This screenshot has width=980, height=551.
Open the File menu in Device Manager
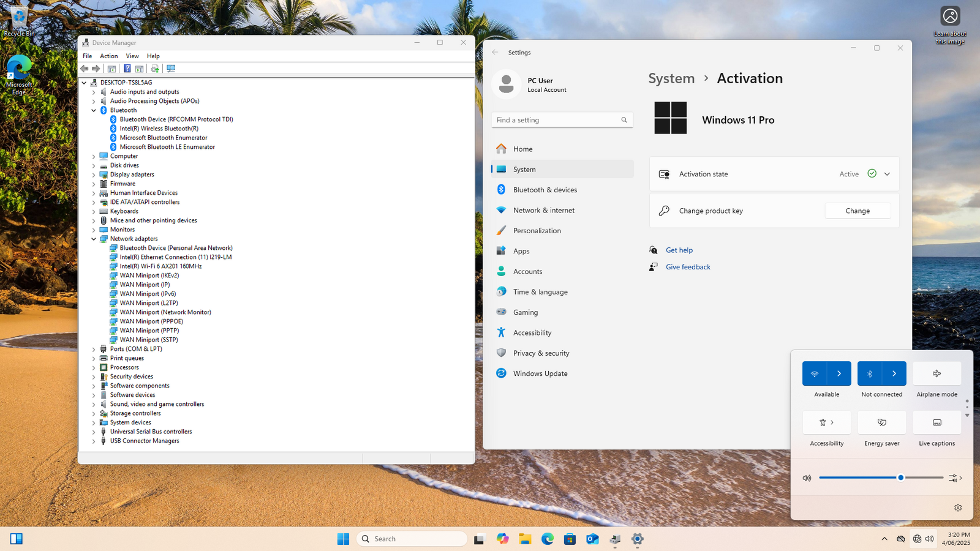coord(87,56)
